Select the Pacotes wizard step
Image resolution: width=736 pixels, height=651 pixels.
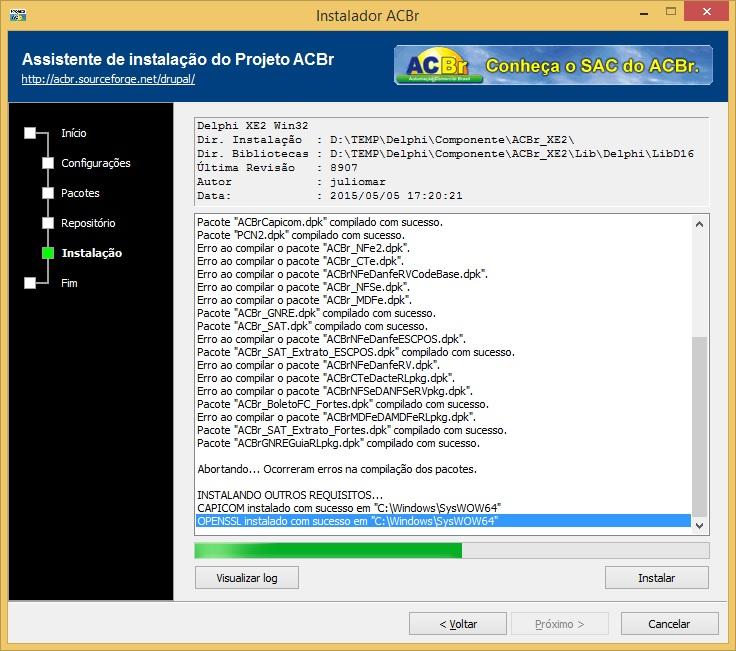click(80, 193)
